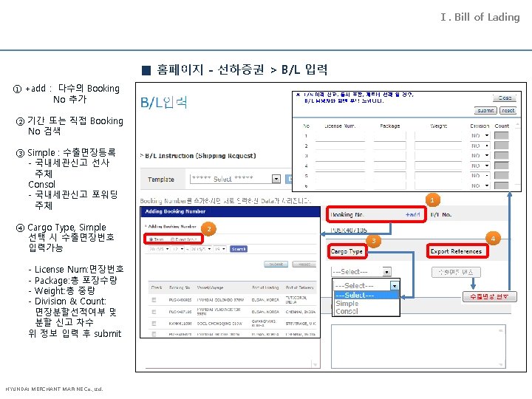Open Division dropdown in row 1

[x=480, y=136]
